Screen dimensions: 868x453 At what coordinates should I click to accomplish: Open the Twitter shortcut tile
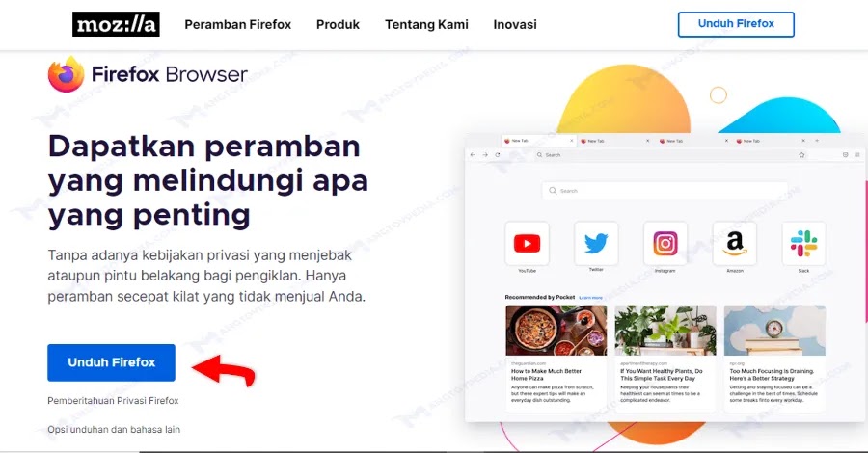coord(596,244)
